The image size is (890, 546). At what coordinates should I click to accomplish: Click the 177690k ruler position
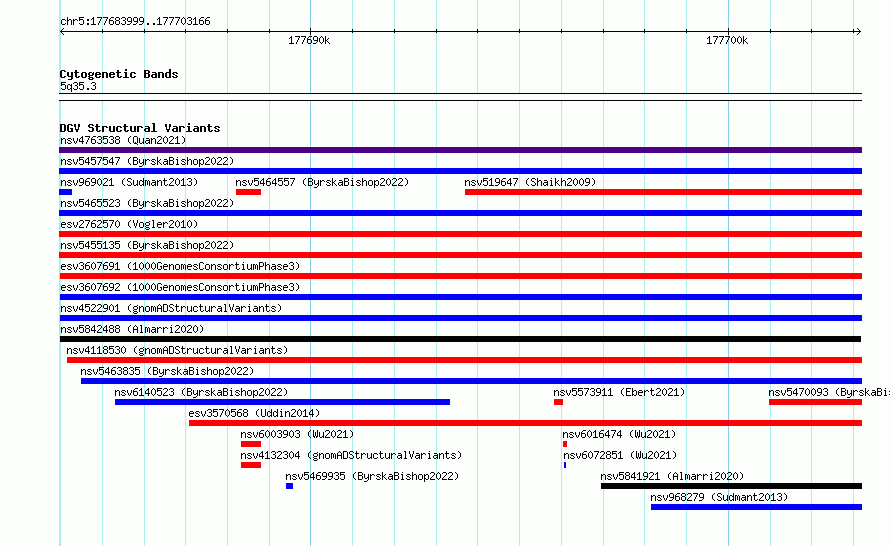[309, 40]
